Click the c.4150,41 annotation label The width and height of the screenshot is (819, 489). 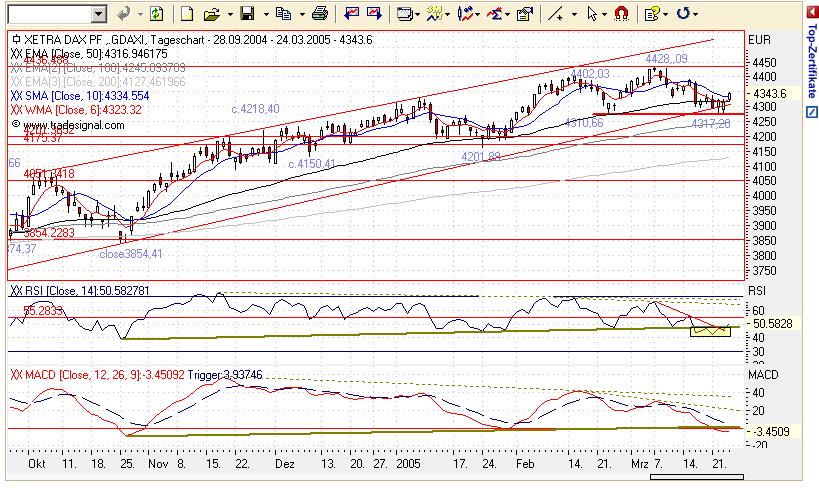312,164
